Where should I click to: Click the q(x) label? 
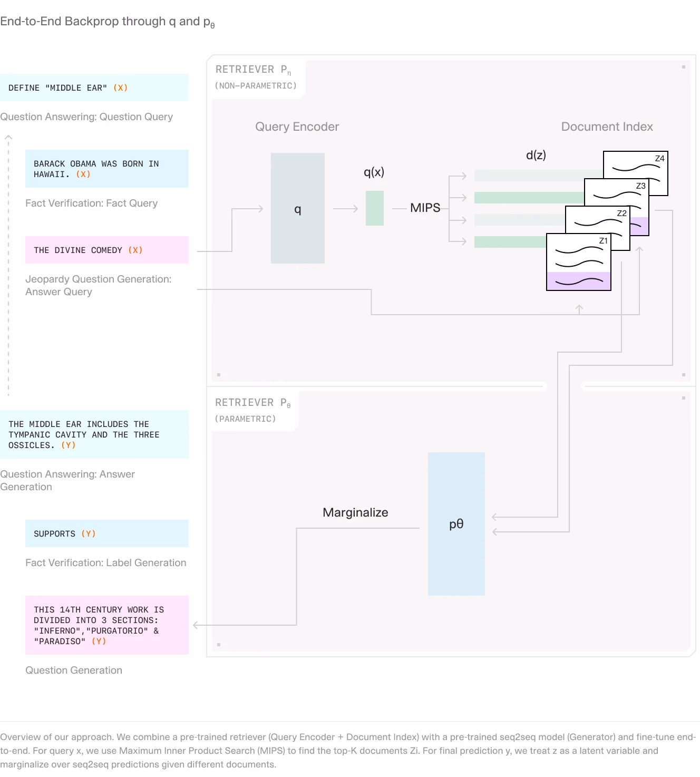click(x=374, y=172)
